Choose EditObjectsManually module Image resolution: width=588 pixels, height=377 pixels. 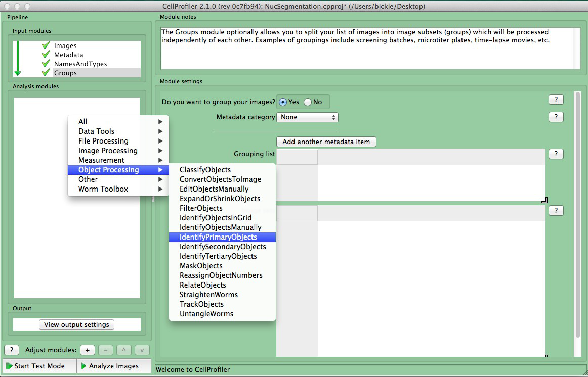pos(222,189)
